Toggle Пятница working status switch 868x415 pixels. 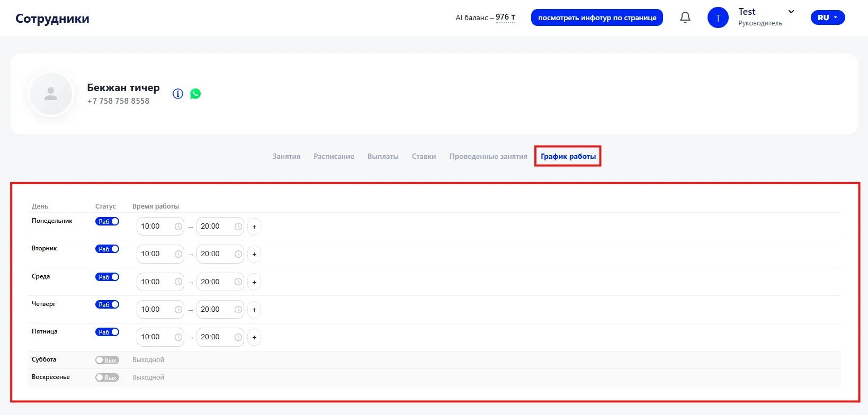(x=107, y=332)
